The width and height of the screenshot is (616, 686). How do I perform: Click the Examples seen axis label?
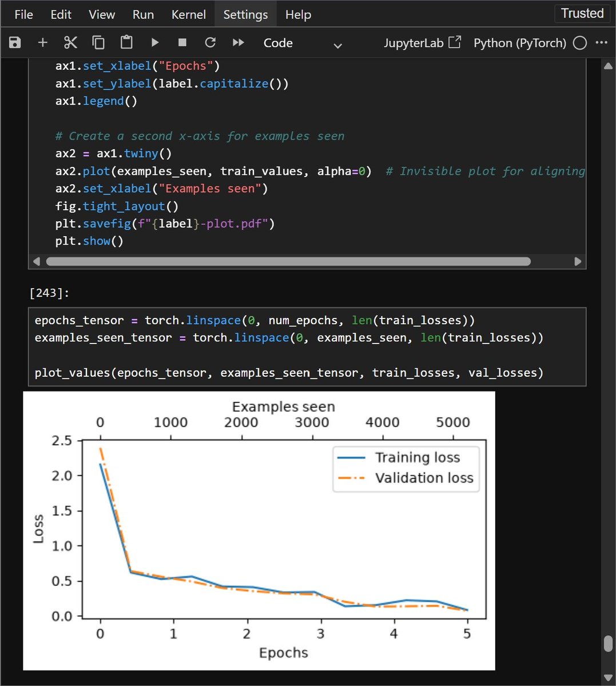tap(283, 406)
